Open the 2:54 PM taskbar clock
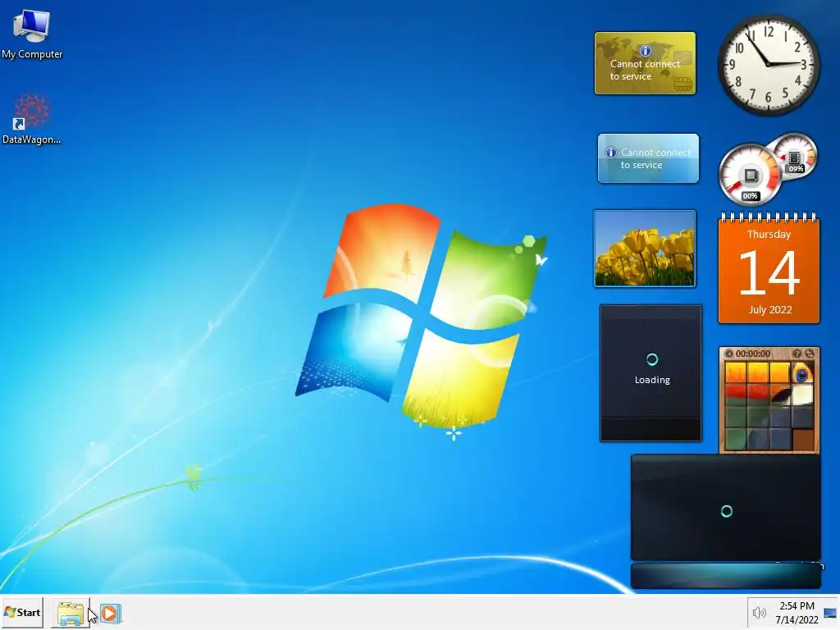This screenshot has width=840, height=630. pyautogui.click(x=797, y=612)
